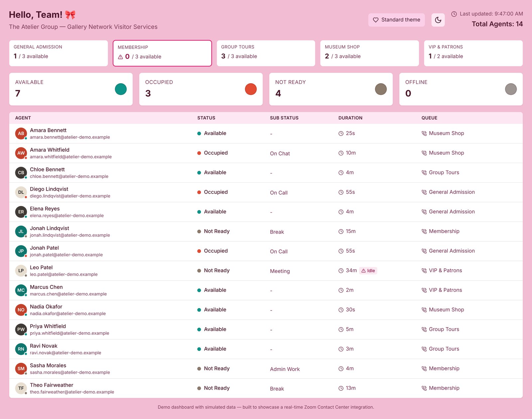
Task: Click the heart icon in the Standard theme button
Action: click(x=376, y=20)
